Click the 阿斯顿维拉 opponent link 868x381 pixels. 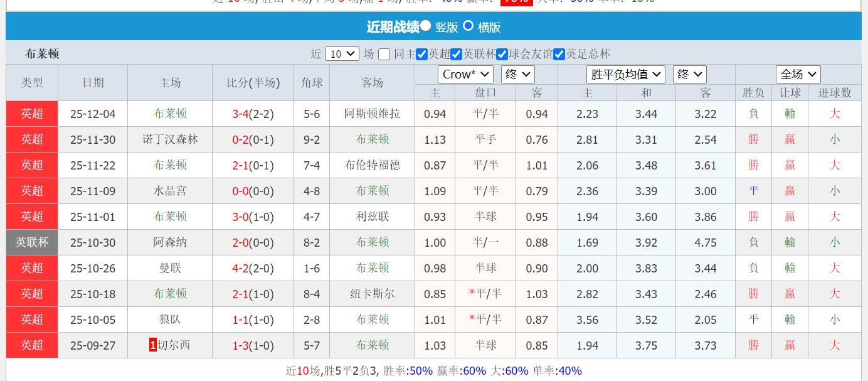(x=372, y=114)
